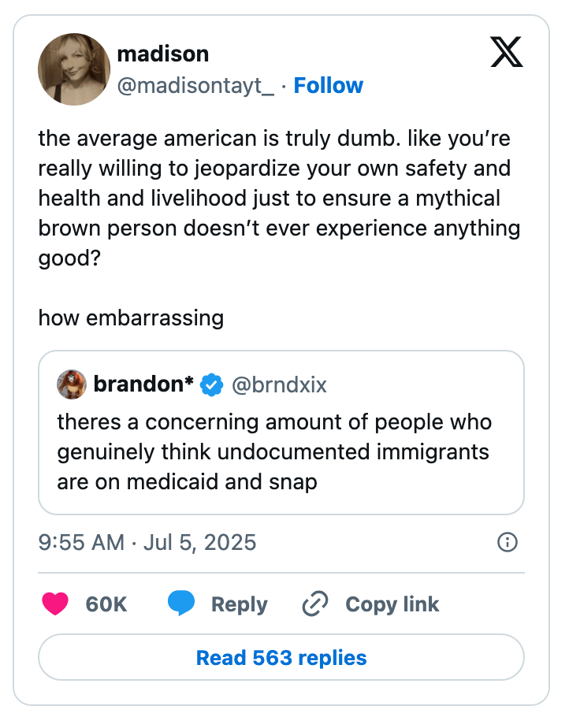Viewport: 569px width, 728px height.
Task: Click brandon's profile avatar in quoted tweet
Action: [71, 384]
